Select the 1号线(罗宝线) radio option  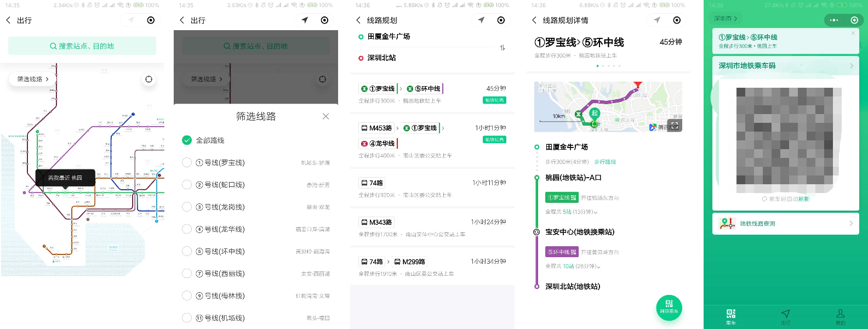(187, 162)
